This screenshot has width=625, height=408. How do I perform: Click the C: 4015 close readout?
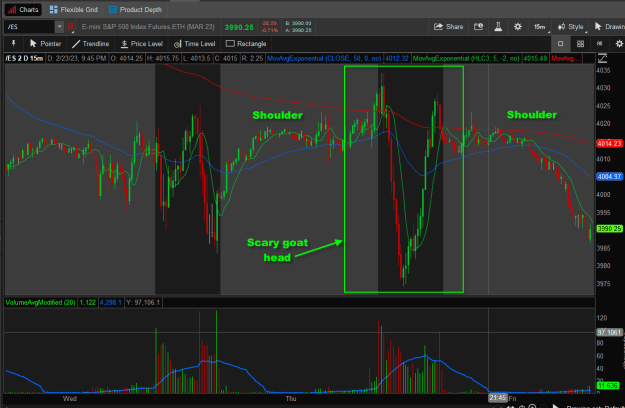point(226,59)
